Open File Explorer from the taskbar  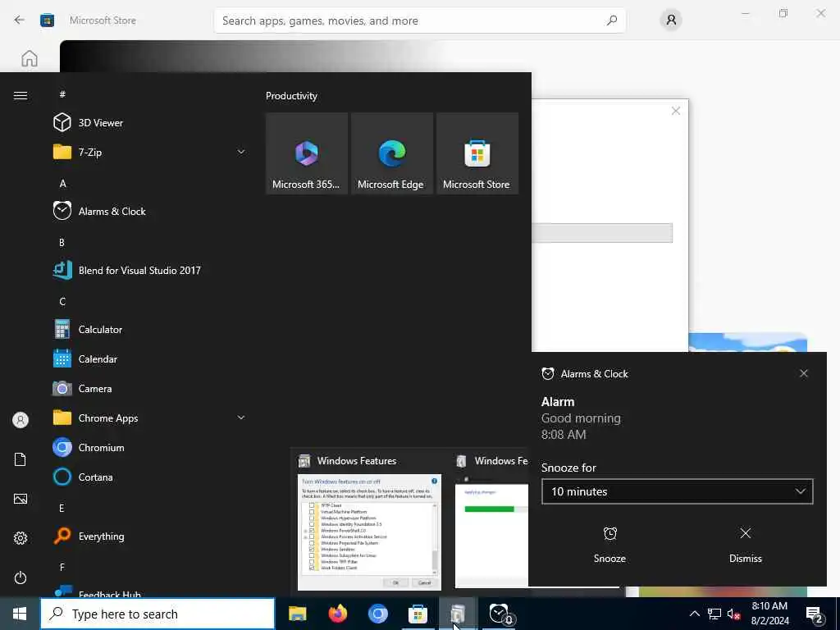(x=297, y=614)
